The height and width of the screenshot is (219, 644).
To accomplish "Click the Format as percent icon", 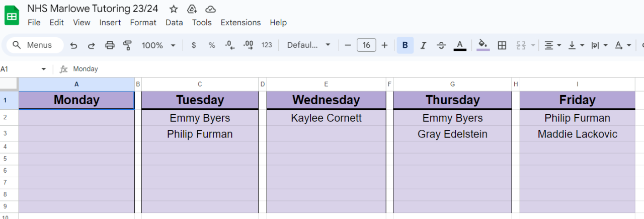I will tap(212, 45).
